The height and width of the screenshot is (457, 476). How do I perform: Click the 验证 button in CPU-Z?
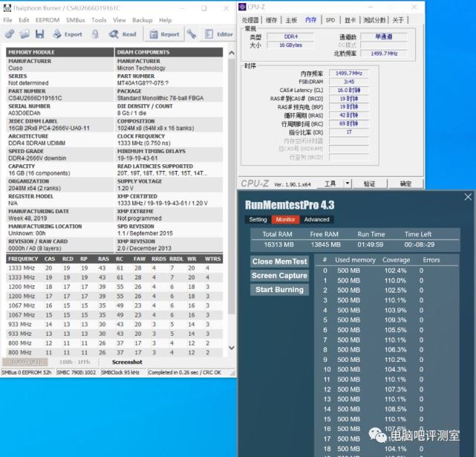click(370, 184)
